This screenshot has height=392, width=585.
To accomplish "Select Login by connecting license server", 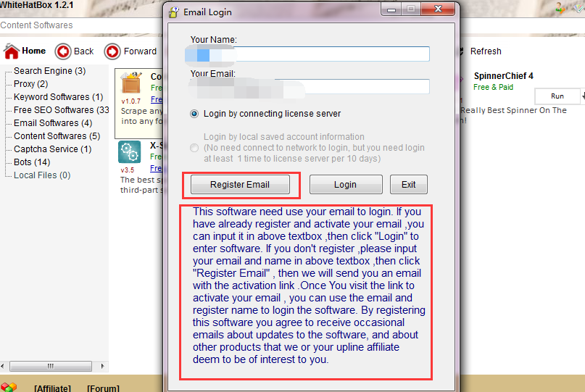I will pyautogui.click(x=194, y=114).
